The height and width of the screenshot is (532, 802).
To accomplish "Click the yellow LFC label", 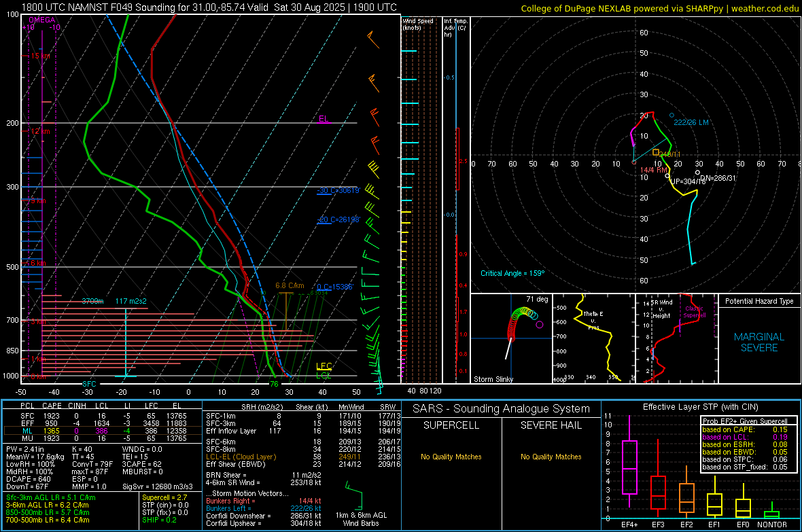I will 324,366.
